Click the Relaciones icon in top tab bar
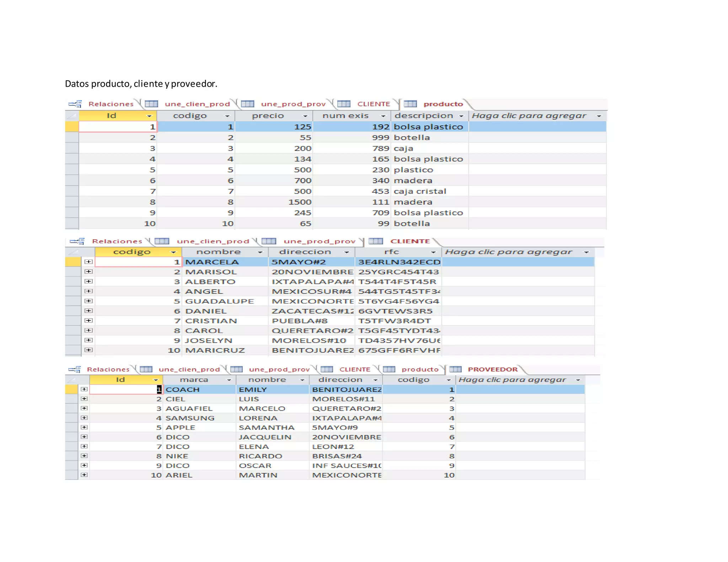This screenshot has height=562, width=728. point(75,104)
